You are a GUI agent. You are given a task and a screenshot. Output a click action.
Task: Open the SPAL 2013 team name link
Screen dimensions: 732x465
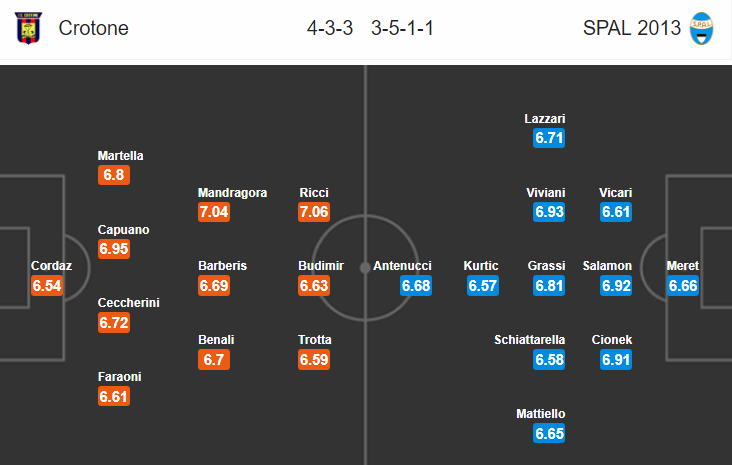click(632, 28)
